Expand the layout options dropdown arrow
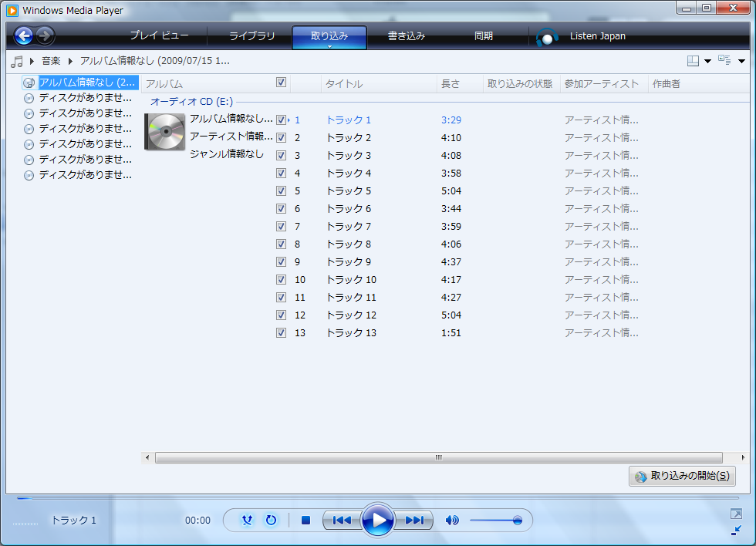756x546 pixels. [708, 61]
